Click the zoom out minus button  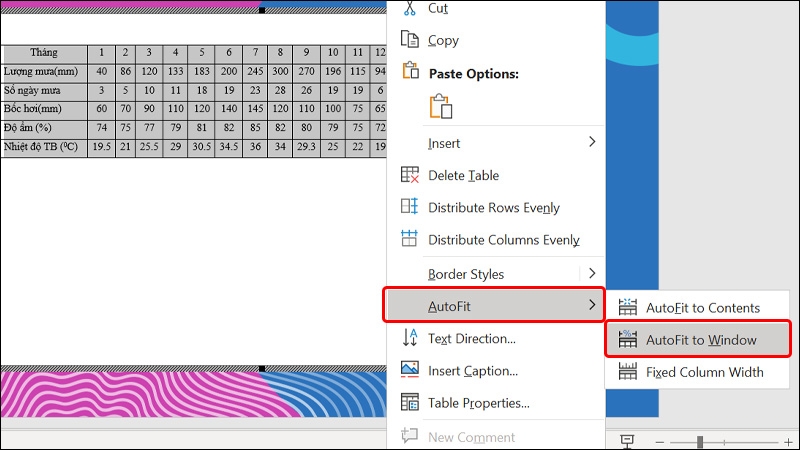(660, 442)
